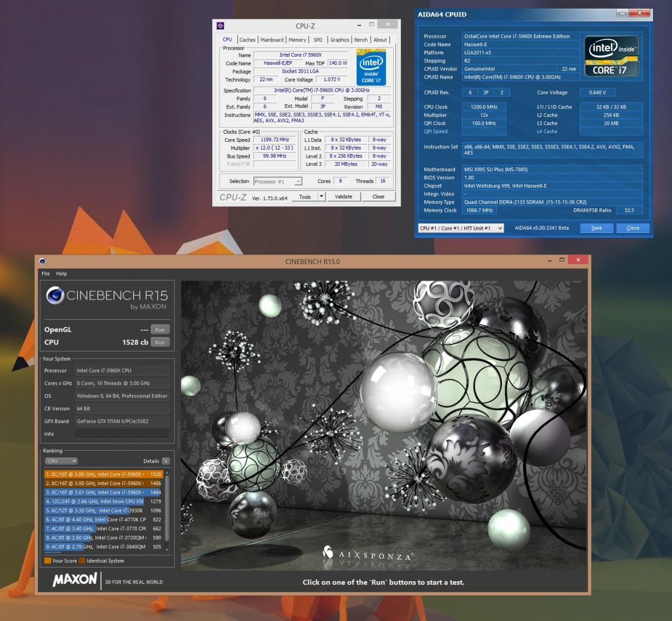Click the Save button in AIDA64 CPUID
The height and width of the screenshot is (621, 672).
point(597,228)
